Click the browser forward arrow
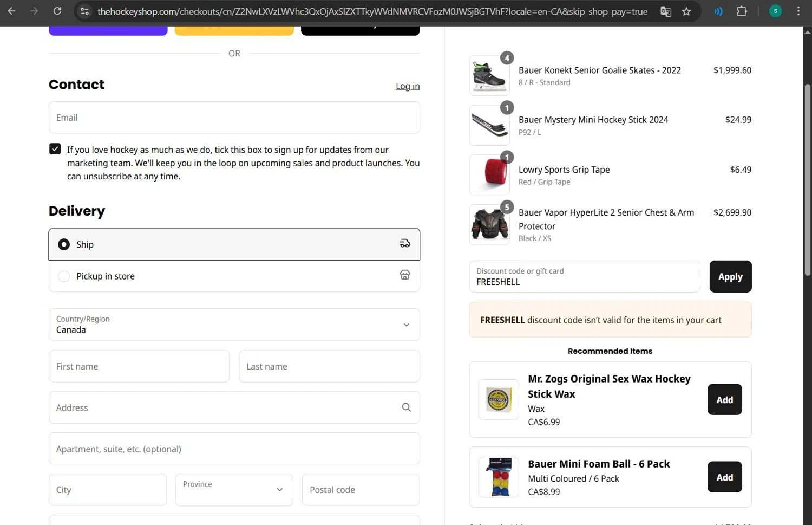 point(34,11)
